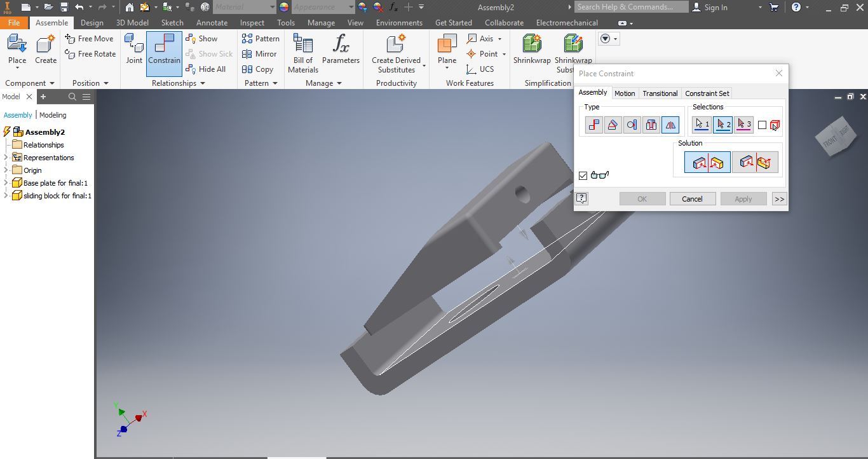
Task: Open the Transitional tab in Place Constraint
Action: coord(660,93)
